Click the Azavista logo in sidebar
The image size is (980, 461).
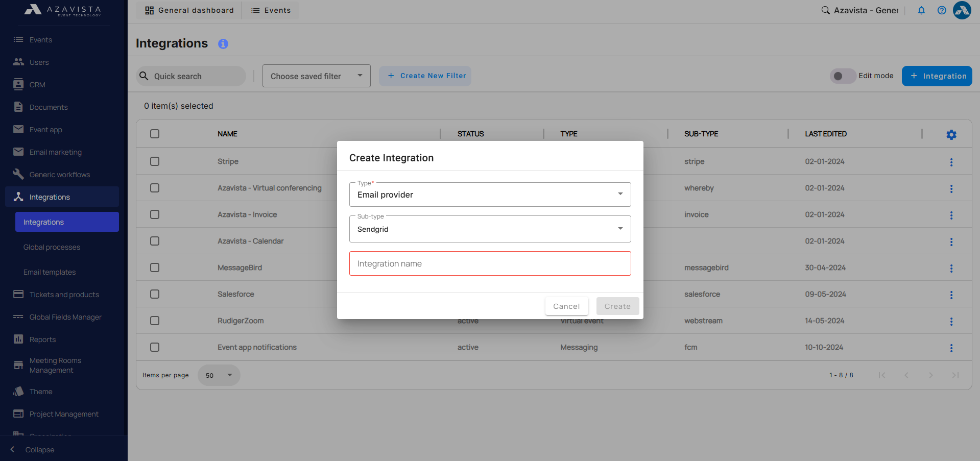click(63, 10)
